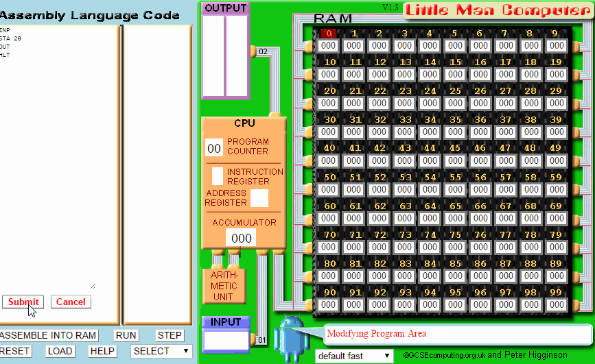Select RAM cell at address 80
Image resolution: width=595 pixels, height=364 pixels.
[329, 276]
